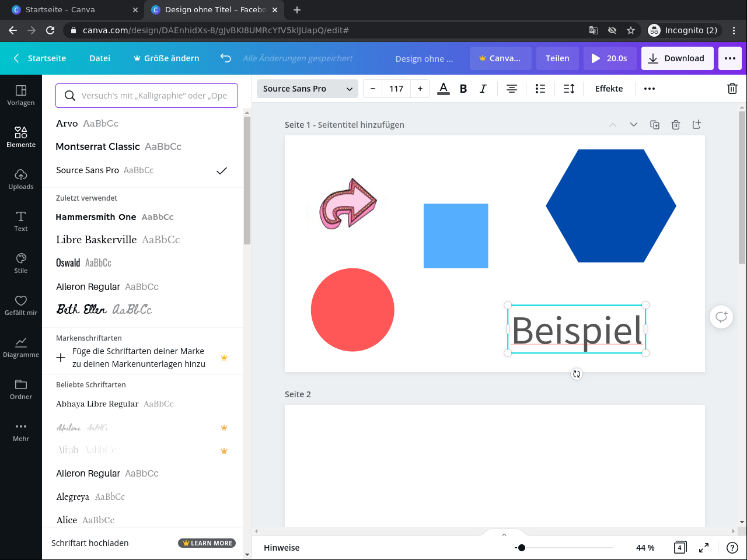Image resolution: width=747 pixels, height=560 pixels.
Task: Select the Abhaya Libre Regular font
Action: coord(142,404)
